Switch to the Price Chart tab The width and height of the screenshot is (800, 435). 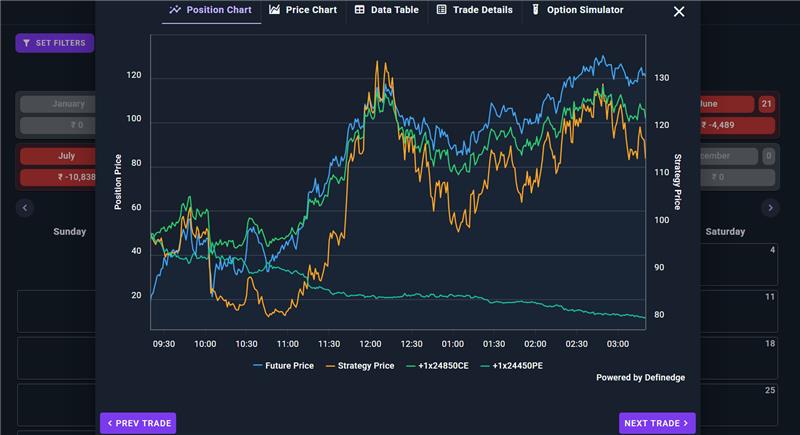coord(303,10)
